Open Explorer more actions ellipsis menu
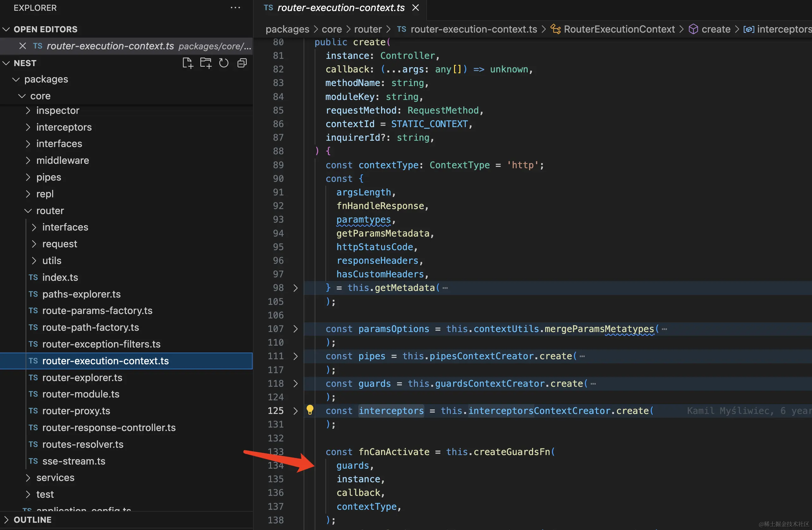This screenshot has height=530, width=812. pos(236,8)
